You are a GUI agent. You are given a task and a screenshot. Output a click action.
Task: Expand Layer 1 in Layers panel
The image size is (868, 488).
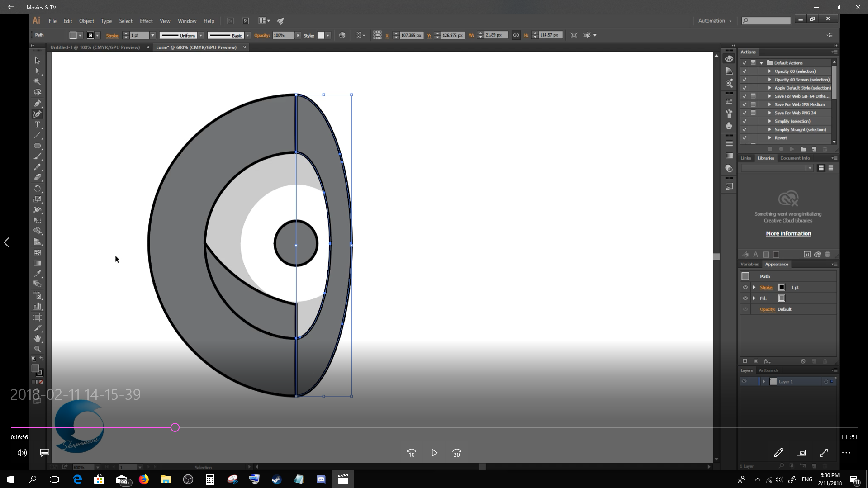[x=764, y=381]
